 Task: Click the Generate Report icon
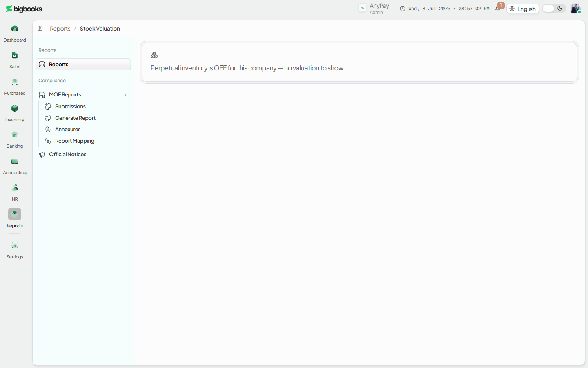coord(48,118)
